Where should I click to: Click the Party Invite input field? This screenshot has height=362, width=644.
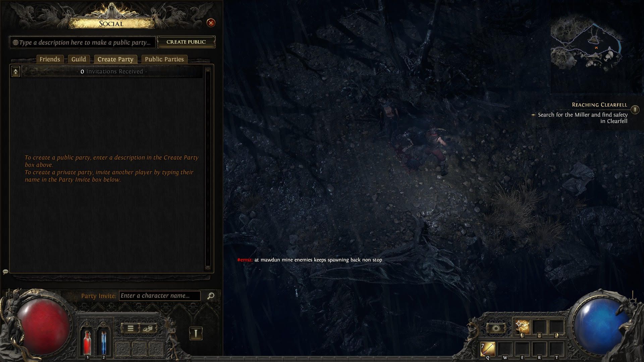point(159,296)
